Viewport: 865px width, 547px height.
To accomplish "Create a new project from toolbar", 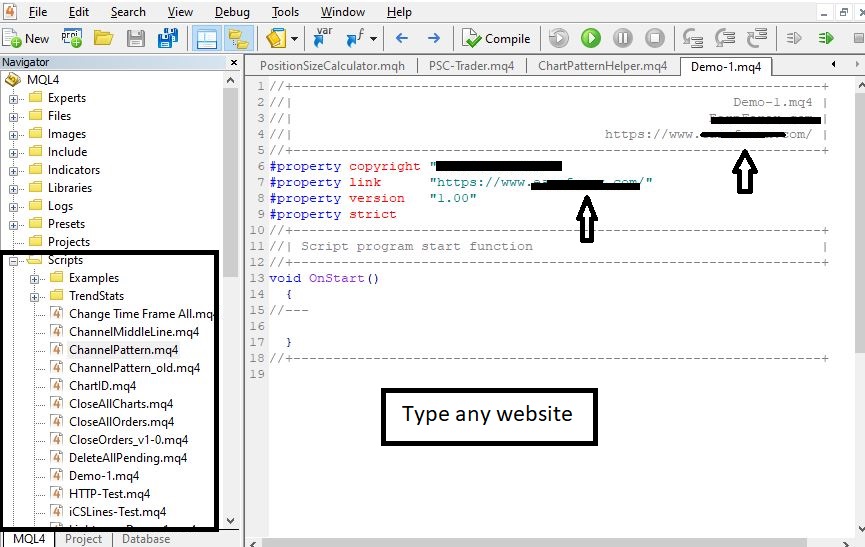I will (x=72, y=38).
